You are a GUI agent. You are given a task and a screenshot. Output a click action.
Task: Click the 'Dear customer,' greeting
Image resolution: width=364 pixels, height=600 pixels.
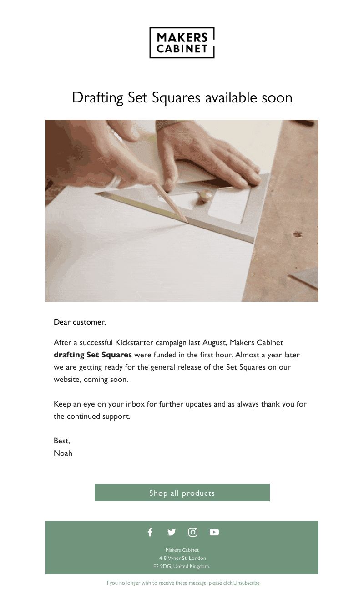80,322
